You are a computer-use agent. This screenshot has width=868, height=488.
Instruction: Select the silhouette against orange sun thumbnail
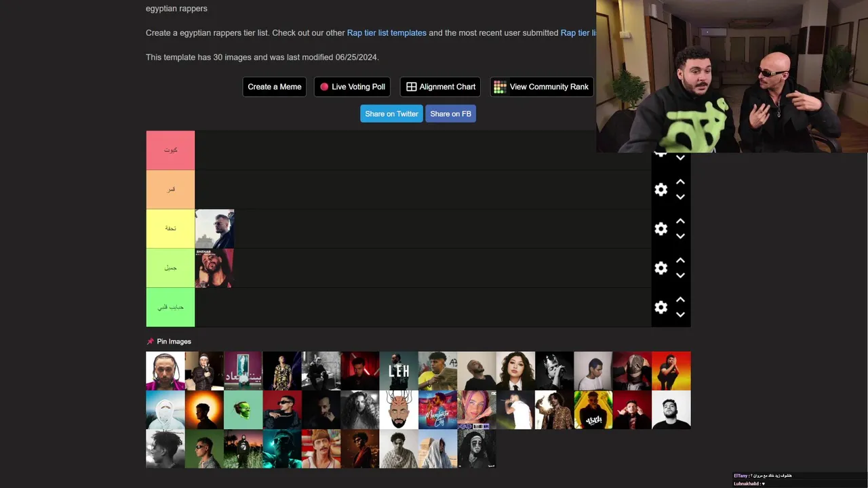tap(204, 410)
